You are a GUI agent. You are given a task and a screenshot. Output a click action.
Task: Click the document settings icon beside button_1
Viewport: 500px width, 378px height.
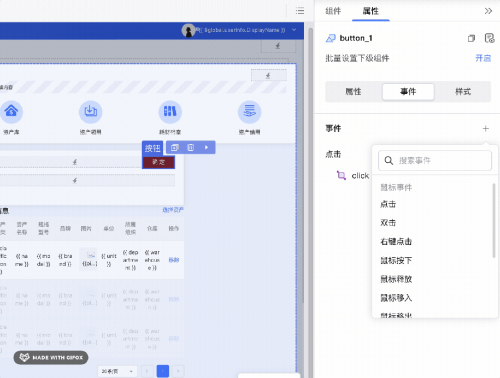pos(489,38)
